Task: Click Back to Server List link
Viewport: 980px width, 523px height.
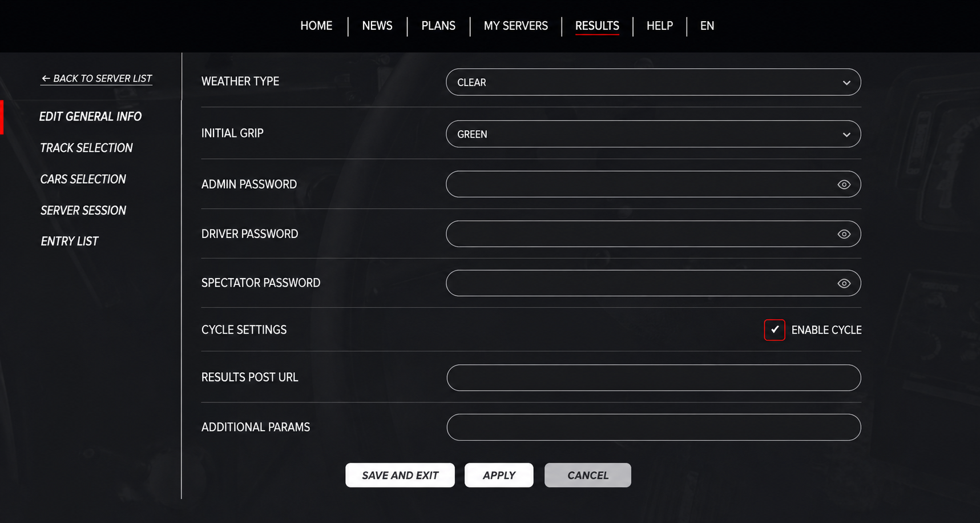Action: pos(96,79)
